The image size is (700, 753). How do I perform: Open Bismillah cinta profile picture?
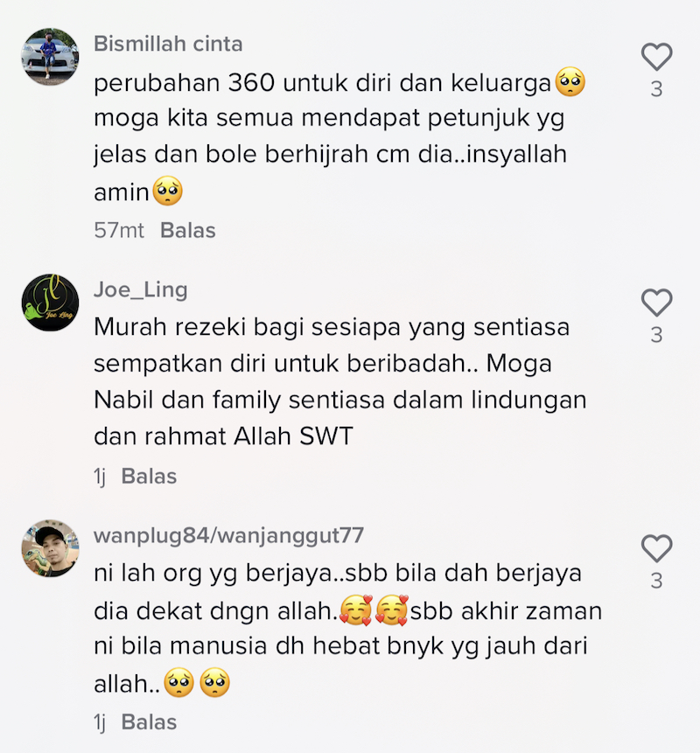tap(50, 57)
